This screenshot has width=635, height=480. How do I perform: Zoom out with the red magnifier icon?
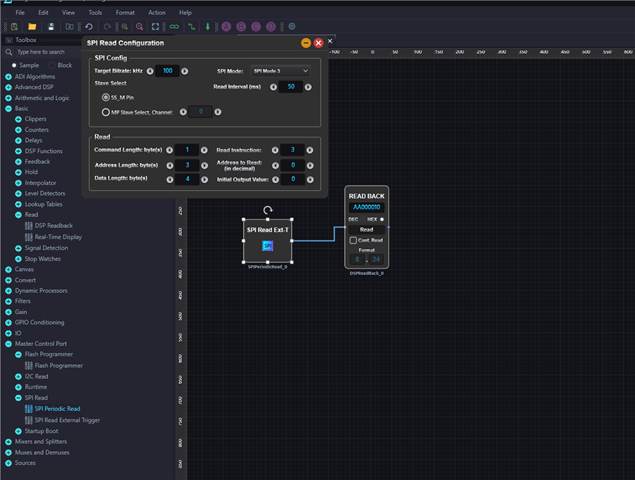[x=140, y=27]
